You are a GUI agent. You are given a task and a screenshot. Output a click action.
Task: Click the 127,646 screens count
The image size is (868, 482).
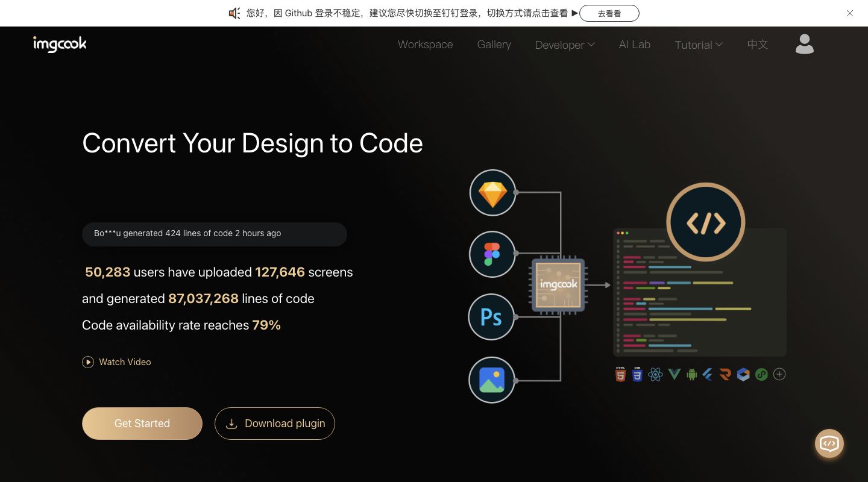(280, 272)
